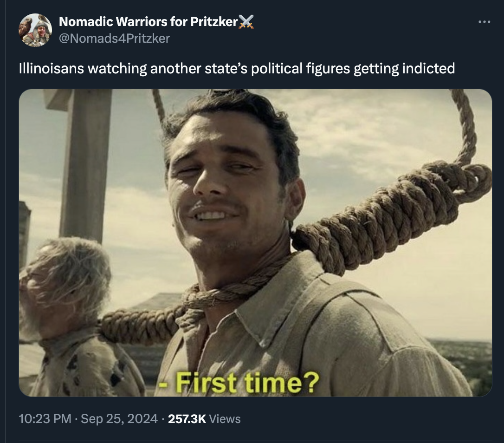Click the crossed swords emoji beside name
Screen dimensions: 504x443
point(246,22)
